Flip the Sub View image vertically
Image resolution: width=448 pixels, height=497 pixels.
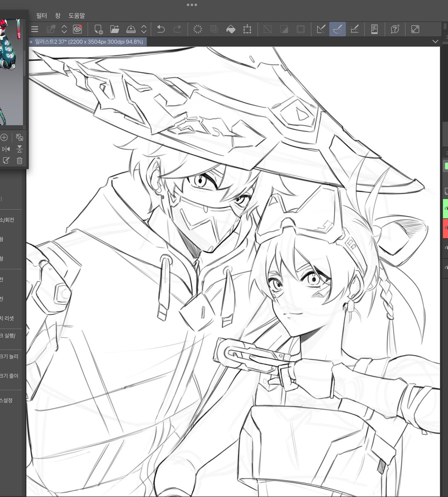(19, 149)
